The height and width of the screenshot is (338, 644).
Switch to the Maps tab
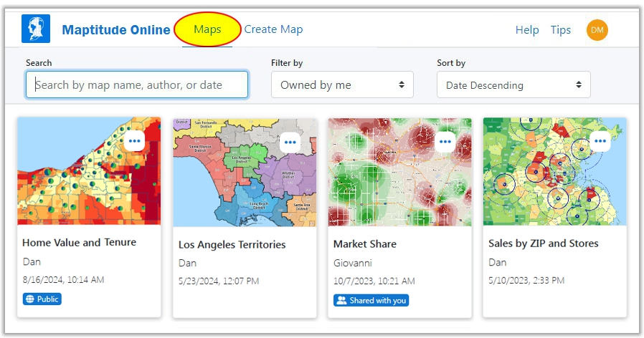[207, 30]
